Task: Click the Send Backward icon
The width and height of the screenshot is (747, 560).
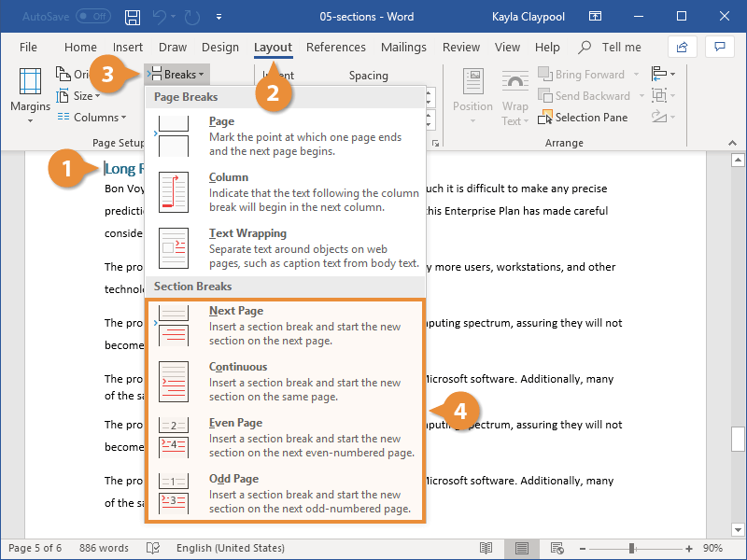Action: tap(547, 95)
